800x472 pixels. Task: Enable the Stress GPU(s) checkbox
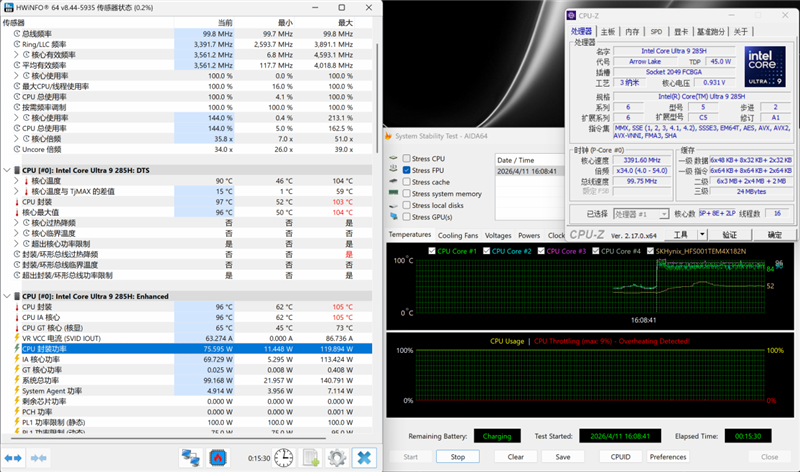[406, 217]
